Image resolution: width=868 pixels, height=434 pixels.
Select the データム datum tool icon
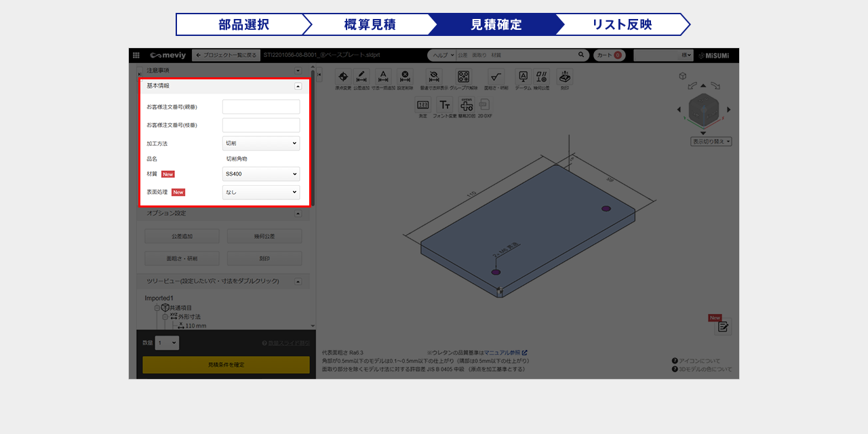523,77
